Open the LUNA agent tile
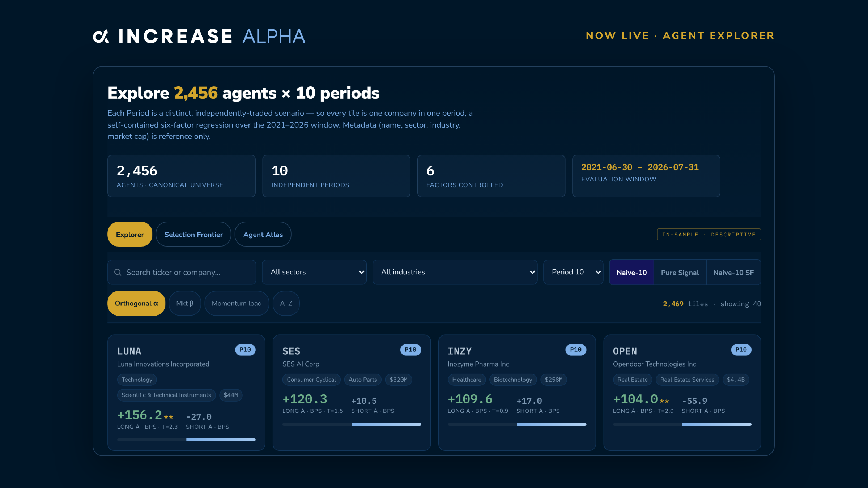 pyautogui.click(x=186, y=393)
